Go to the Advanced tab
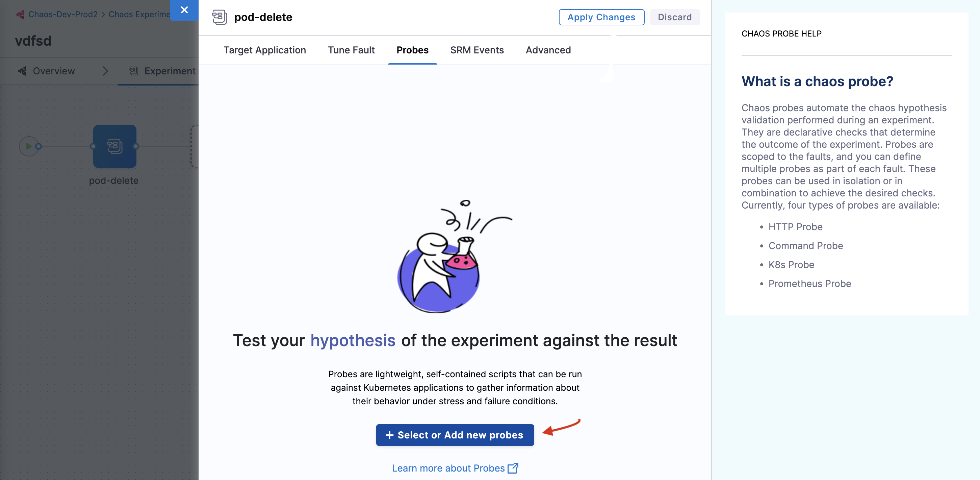 (x=548, y=50)
